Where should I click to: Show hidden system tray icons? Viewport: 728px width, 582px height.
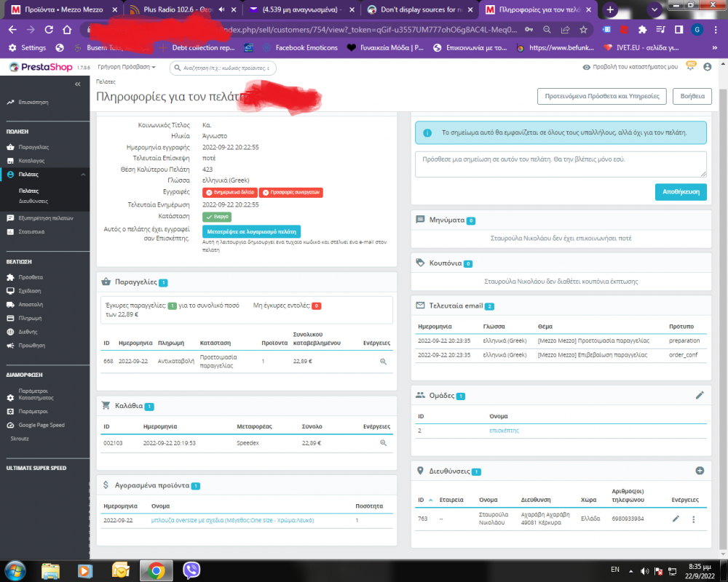pyautogui.click(x=630, y=571)
